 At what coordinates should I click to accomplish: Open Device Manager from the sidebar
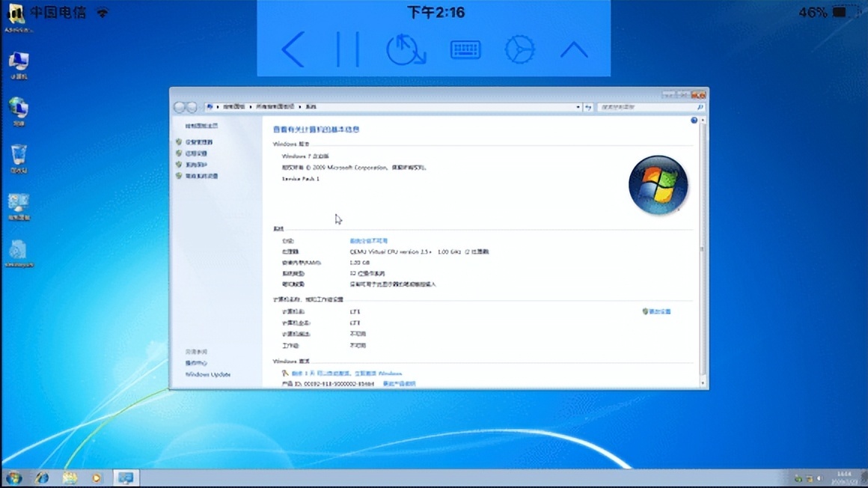[199, 142]
